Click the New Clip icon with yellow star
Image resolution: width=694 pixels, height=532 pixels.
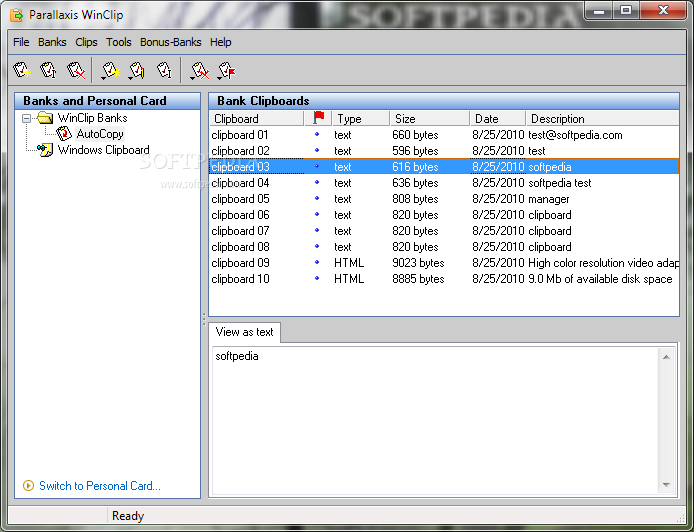tap(110, 70)
